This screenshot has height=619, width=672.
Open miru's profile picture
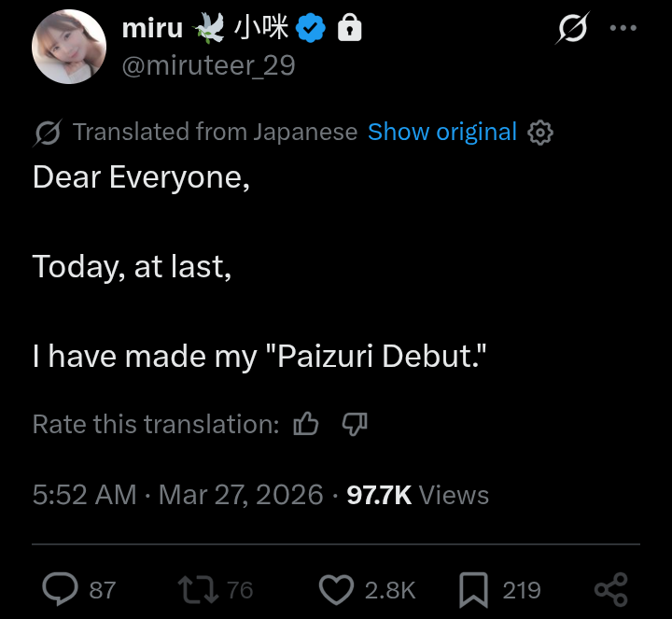(69, 47)
